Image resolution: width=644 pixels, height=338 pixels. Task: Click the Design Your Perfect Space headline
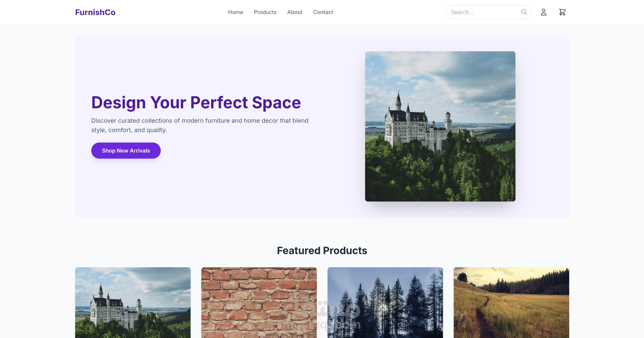point(196,102)
